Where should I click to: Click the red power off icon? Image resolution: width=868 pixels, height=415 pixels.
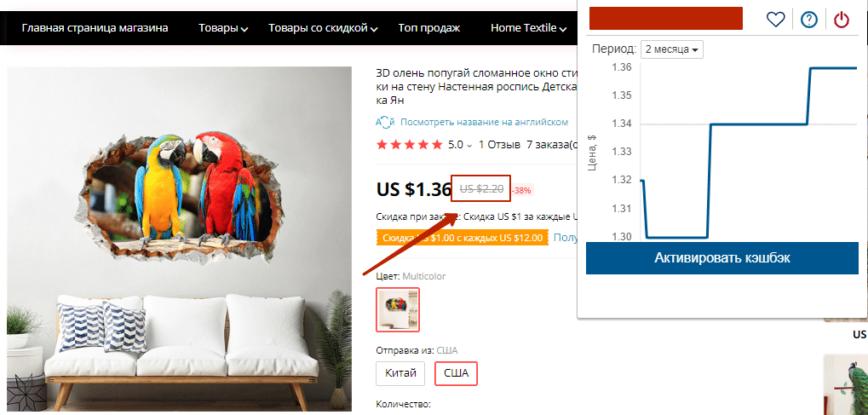coord(842,20)
